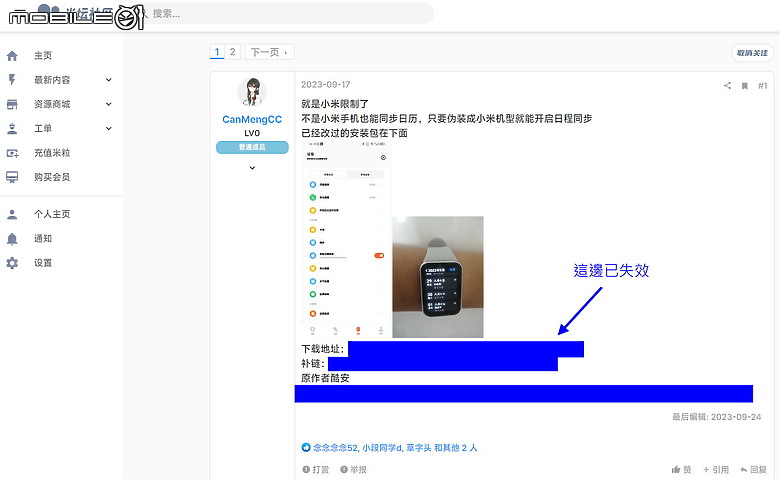The height and width of the screenshot is (485, 780).
Task: Click the 2023-09-17 post date
Action: pos(325,85)
